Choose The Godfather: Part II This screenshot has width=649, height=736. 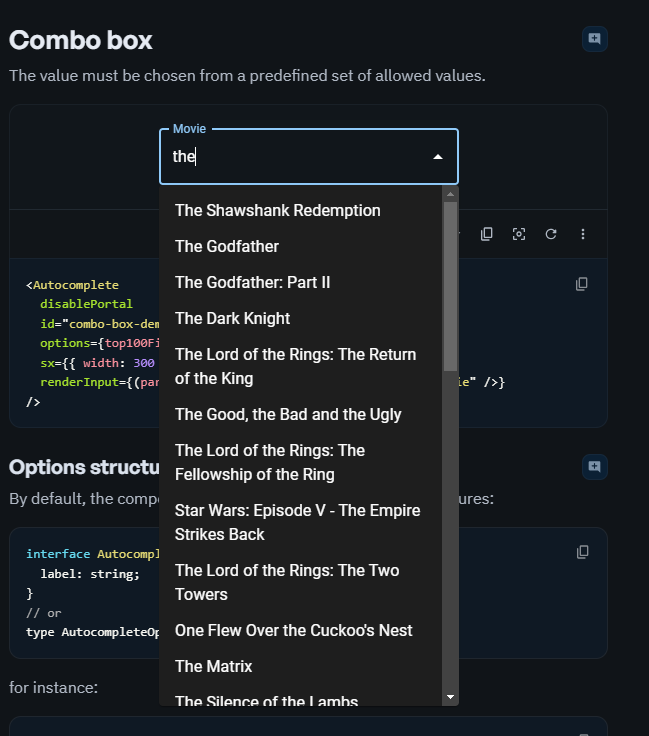[x=252, y=282]
